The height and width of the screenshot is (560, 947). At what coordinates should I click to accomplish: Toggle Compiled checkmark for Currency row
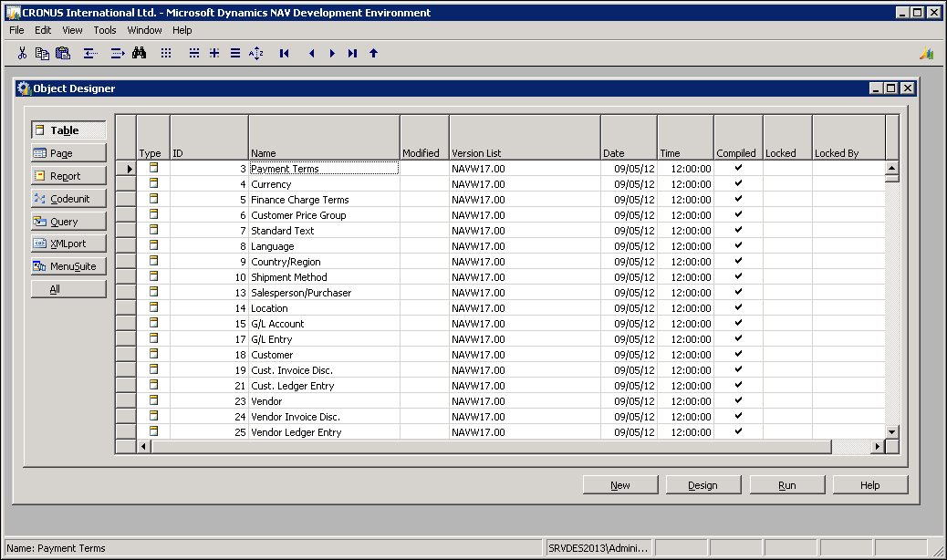[738, 183]
